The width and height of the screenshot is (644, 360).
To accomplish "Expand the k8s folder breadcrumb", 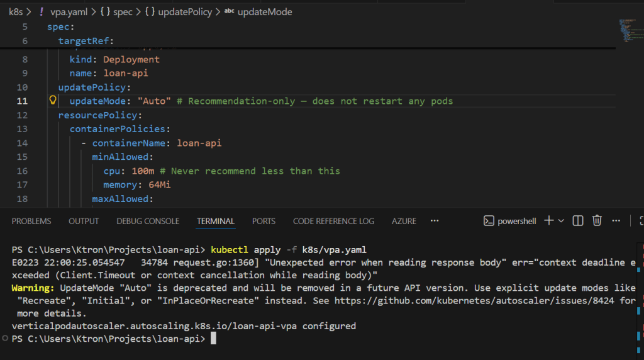I will click(x=15, y=11).
